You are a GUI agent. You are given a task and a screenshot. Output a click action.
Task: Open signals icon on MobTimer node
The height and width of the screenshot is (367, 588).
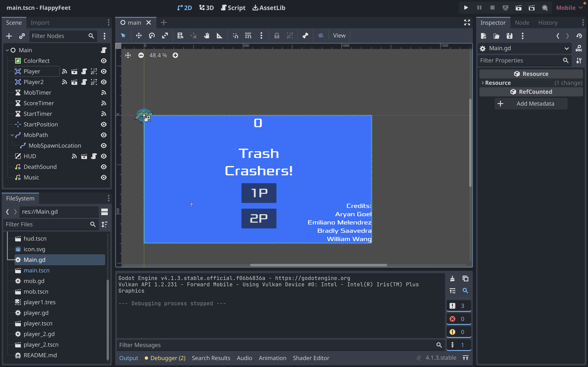pos(104,93)
